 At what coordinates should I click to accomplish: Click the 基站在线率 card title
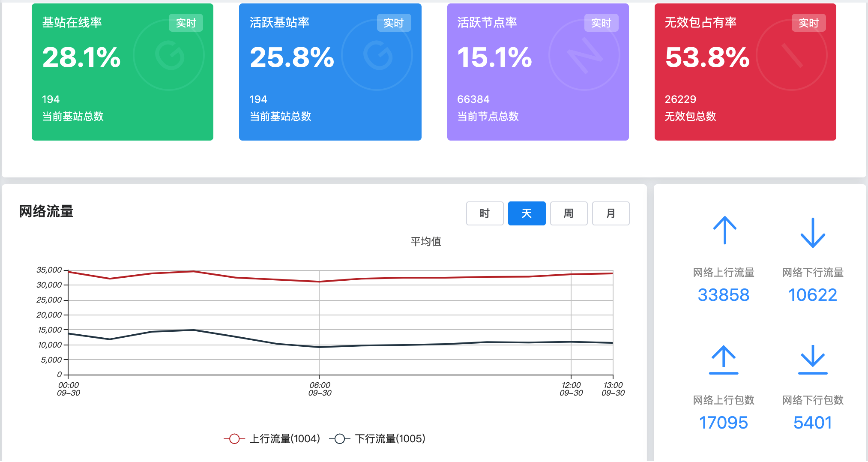coord(72,22)
